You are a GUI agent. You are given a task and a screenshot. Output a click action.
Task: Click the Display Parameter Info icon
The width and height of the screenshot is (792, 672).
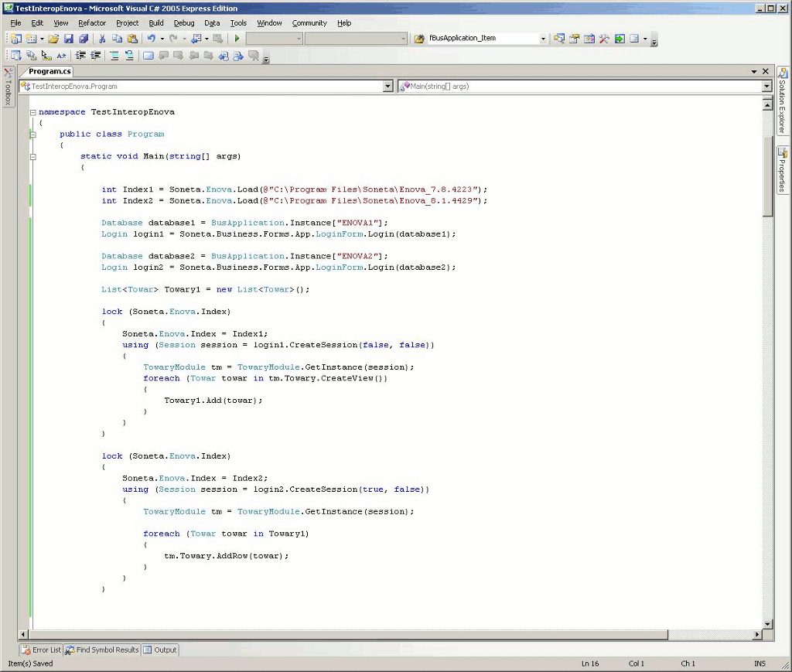pyautogui.click(x=31, y=56)
